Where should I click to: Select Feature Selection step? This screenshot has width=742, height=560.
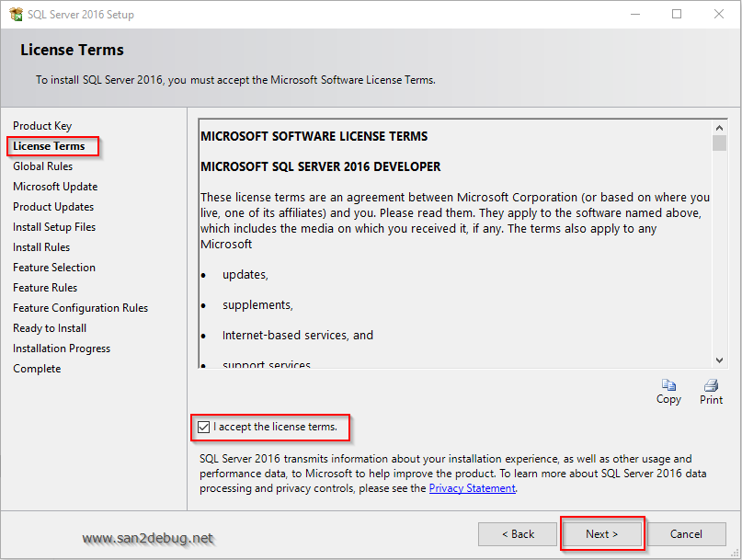[54, 268]
